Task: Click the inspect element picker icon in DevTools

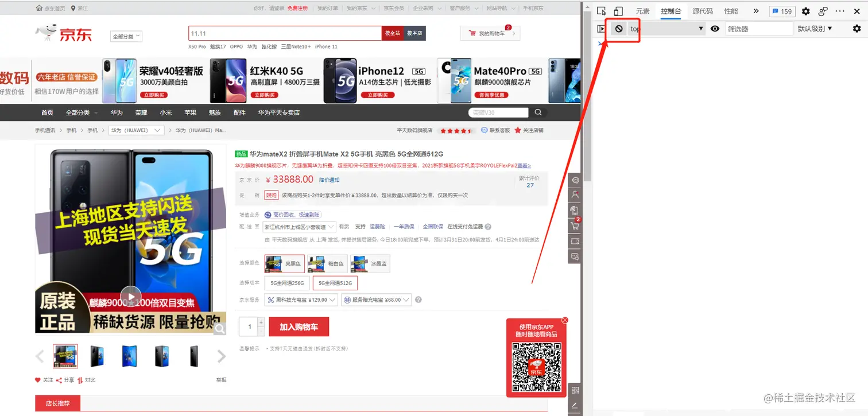Action: [x=602, y=11]
